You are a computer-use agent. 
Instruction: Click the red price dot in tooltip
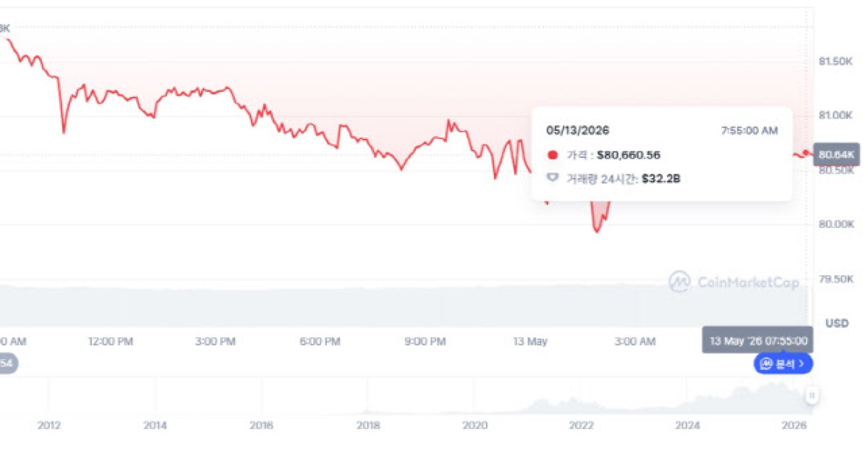tap(553, 155)
